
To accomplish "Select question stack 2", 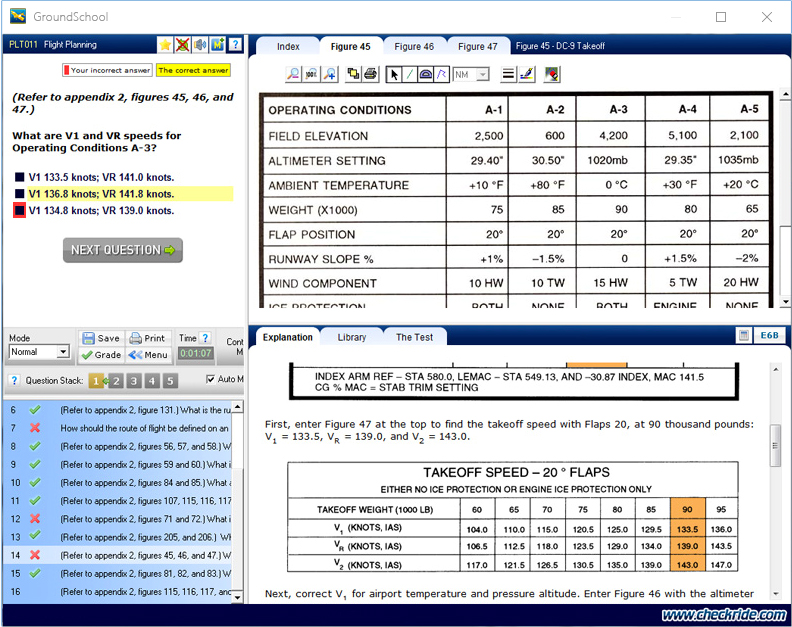I will tap(116, 381).
